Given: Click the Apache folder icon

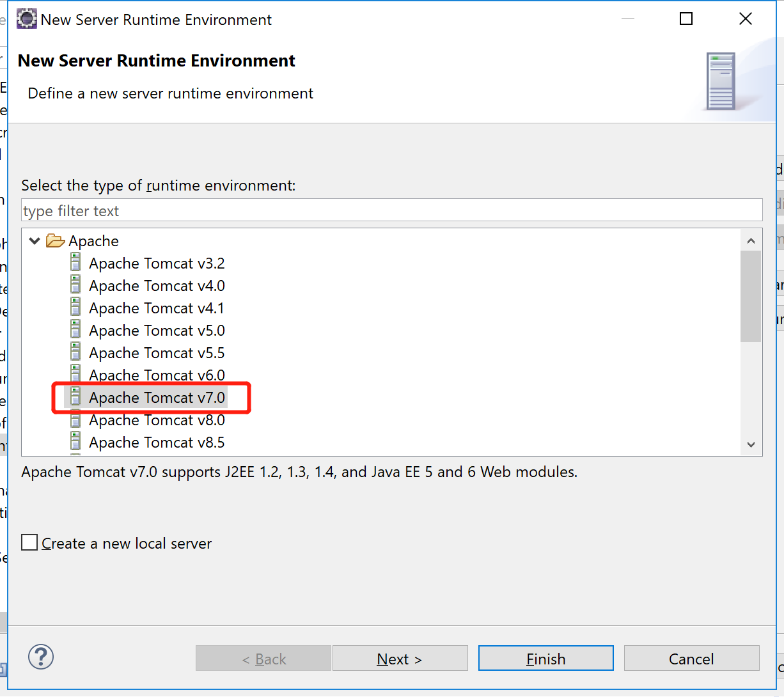Looking at the screenshot, I should pyautogui.click(x=56, y=241).
